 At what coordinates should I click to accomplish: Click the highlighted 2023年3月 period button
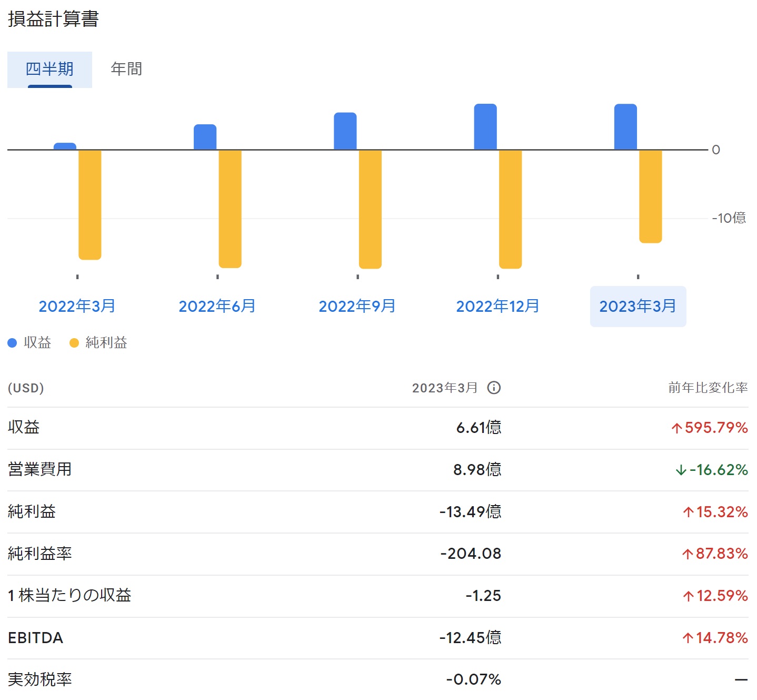[x=638, y=306]
